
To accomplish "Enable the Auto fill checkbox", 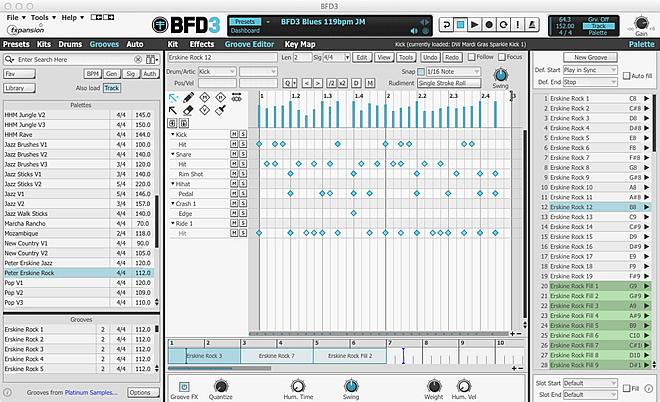I will (x=626, y=76).
